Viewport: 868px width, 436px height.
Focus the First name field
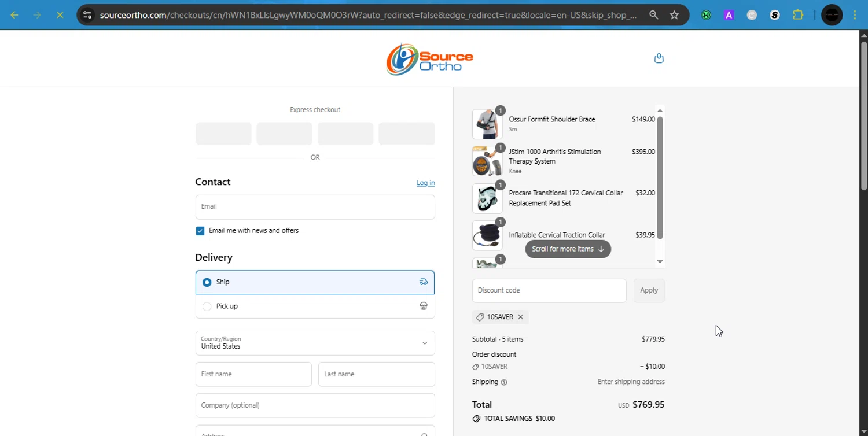253,374
